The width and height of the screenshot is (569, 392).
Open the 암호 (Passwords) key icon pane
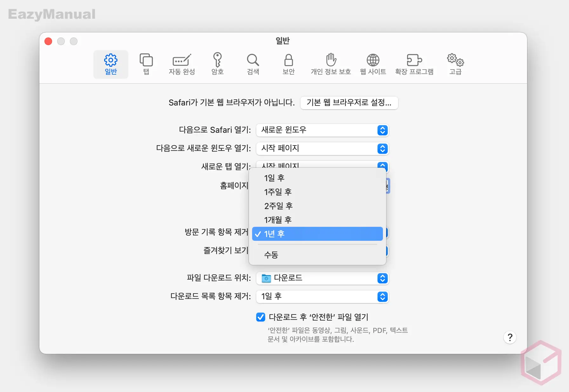click(218, 64)
